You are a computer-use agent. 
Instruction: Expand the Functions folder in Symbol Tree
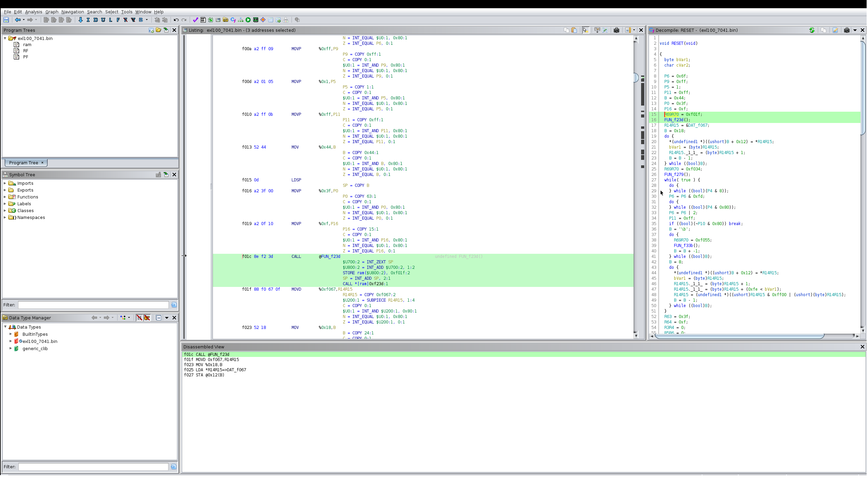(x=5, y=197)
